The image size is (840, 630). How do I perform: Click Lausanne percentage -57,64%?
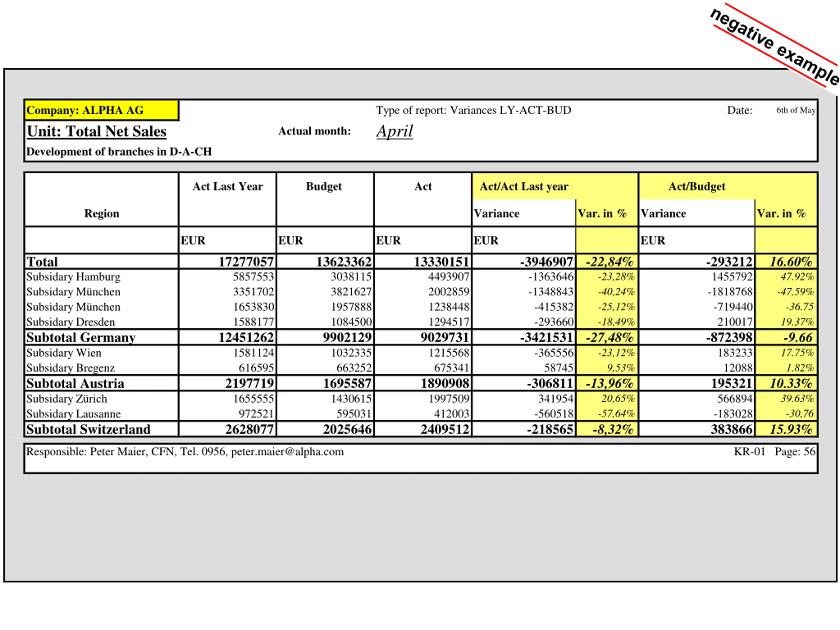click(x=616, y=414)
